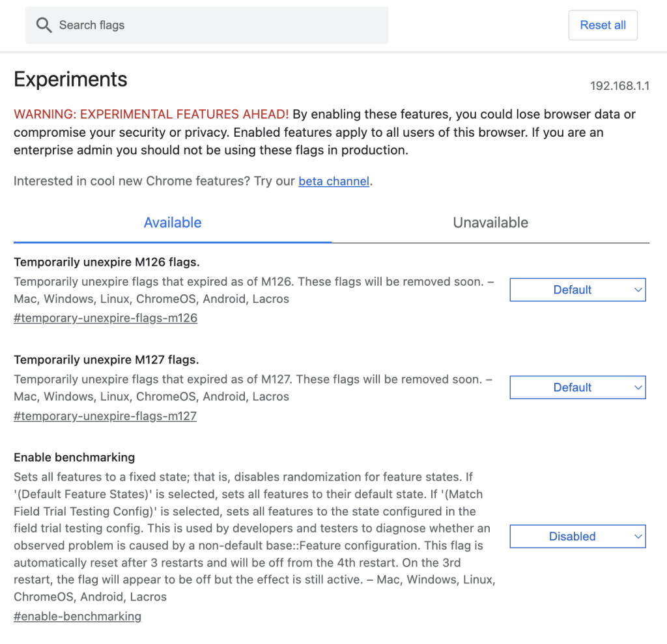Select the Available tab
Image resolution: width=667 pixels, height=644 pixels.
173,222
